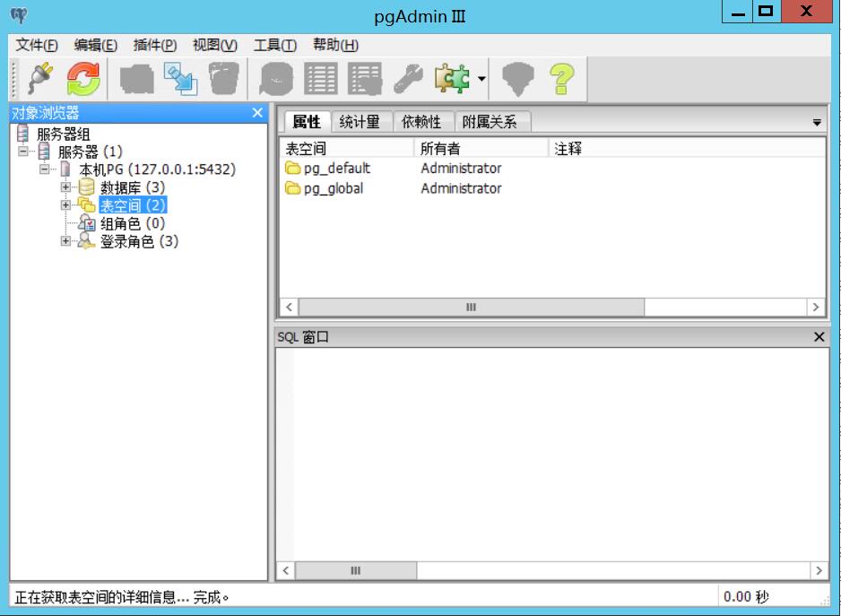Click the add server connection plug icon

[40, 79]
